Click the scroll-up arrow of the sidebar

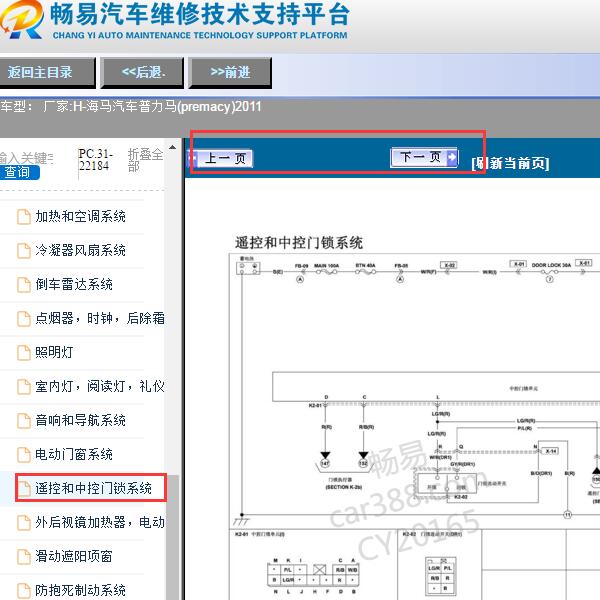pyautogui.click(x=173, y=147)
